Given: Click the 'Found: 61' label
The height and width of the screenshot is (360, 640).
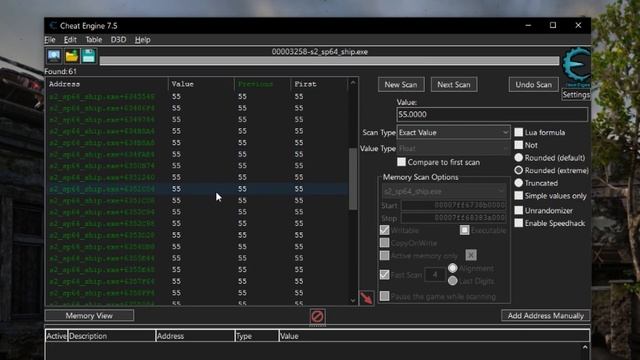Looking at the screenshot, I should [x=60, y=71].
